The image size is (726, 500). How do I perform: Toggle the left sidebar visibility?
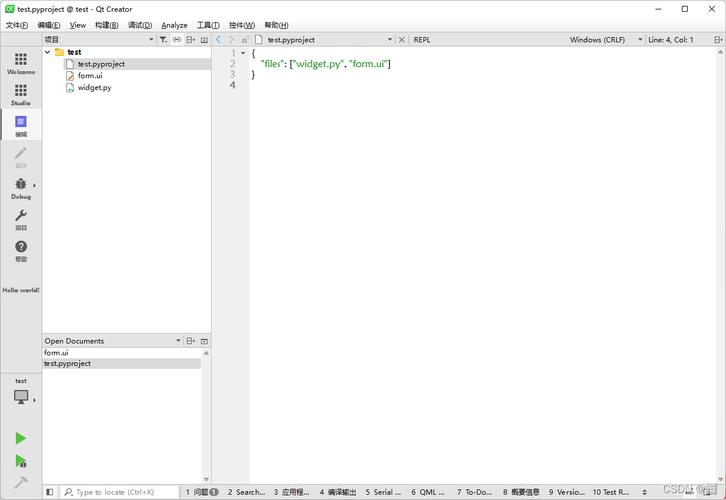(50, 492)
